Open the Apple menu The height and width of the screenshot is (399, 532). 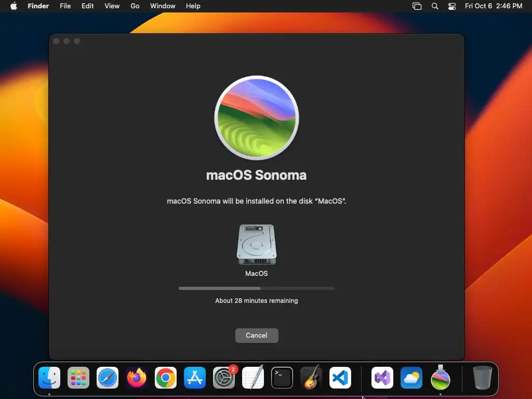pos(14,6)
